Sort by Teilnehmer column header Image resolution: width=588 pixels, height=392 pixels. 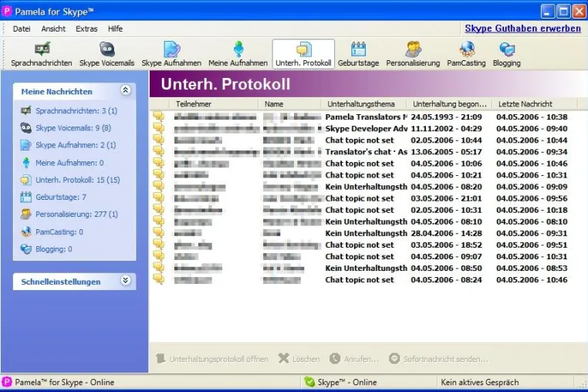(214, 104)
